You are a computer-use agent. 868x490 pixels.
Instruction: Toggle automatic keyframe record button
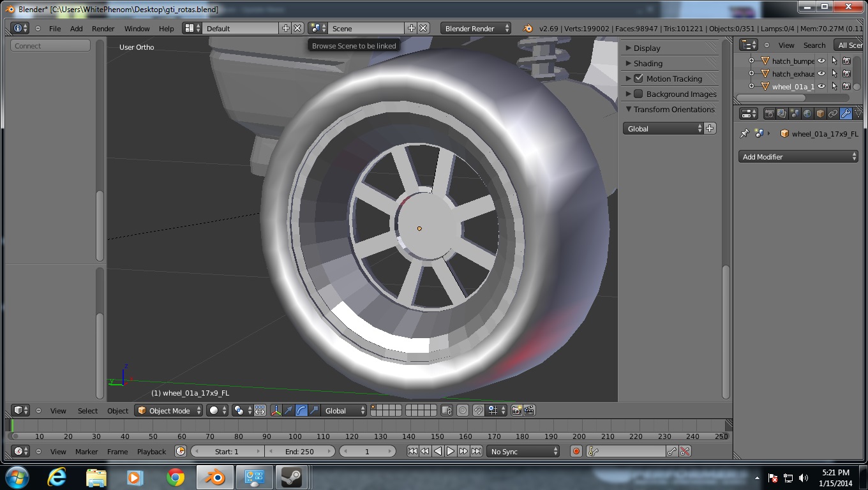tap(576, 451)
